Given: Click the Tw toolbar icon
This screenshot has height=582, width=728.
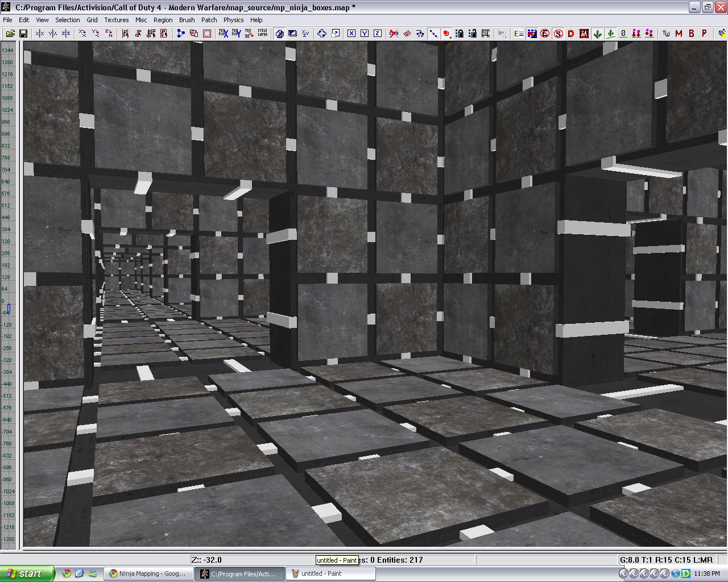Looking at the screenshot, I should (666, 34).
